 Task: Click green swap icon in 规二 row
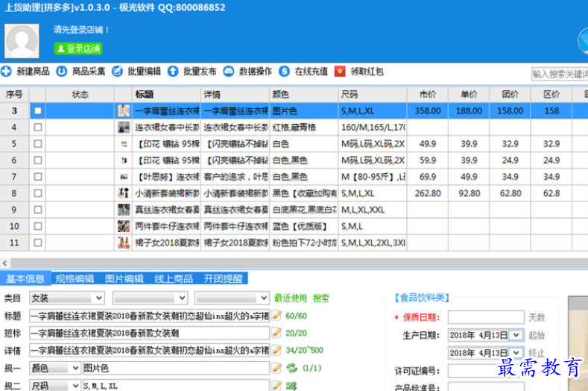click(291, 385)
